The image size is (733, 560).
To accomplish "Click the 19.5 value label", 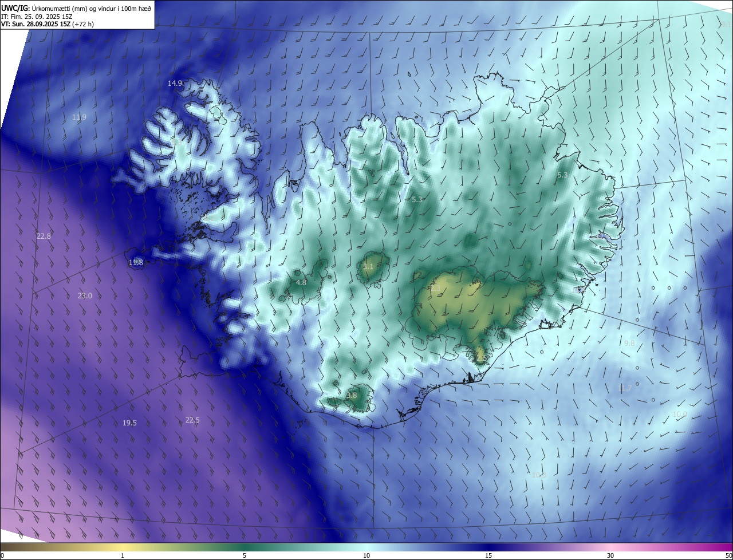I will 129,423.
